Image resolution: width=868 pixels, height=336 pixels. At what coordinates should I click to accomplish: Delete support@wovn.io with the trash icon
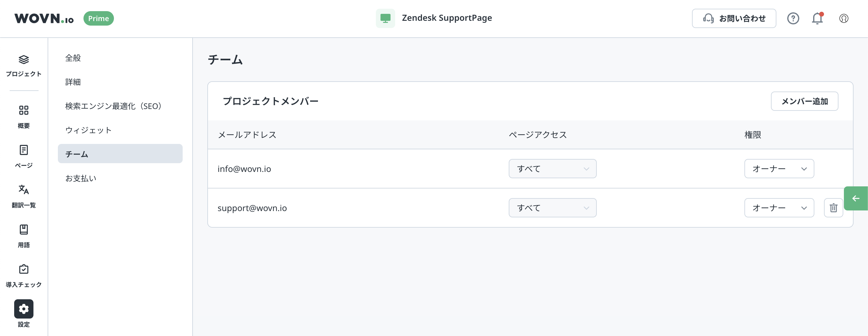point(833,208)
